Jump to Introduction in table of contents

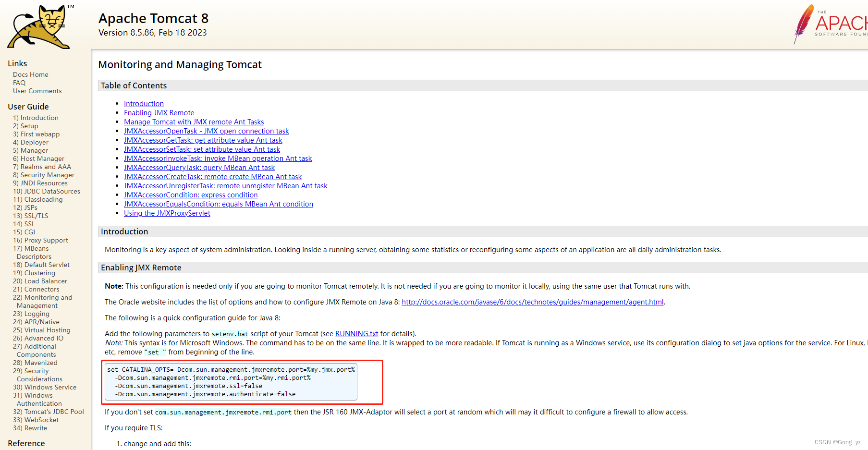point(144,103)
